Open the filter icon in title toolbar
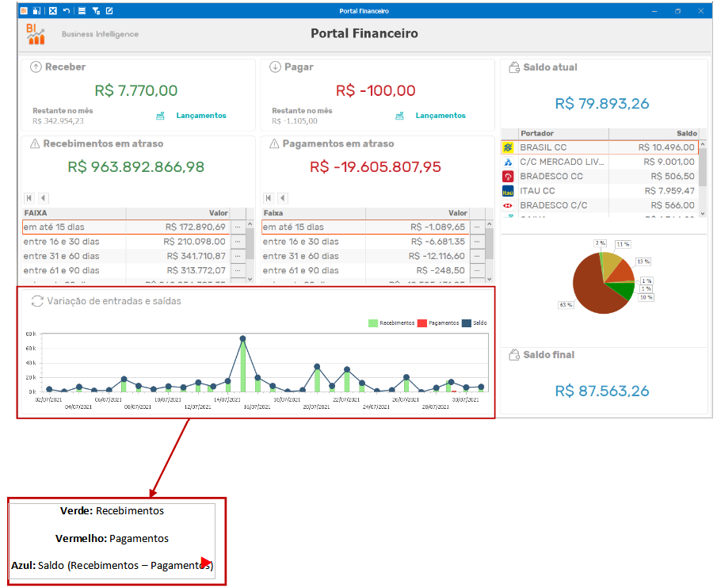This screenshot has height=588, width=717. pyautogui.click(x=96, y=10)
